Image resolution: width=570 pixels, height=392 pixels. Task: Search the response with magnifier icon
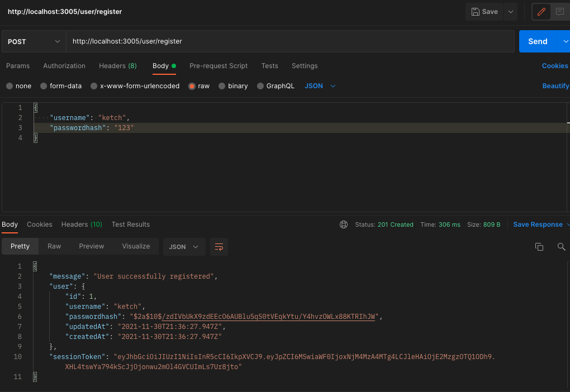tap(561, 247)
